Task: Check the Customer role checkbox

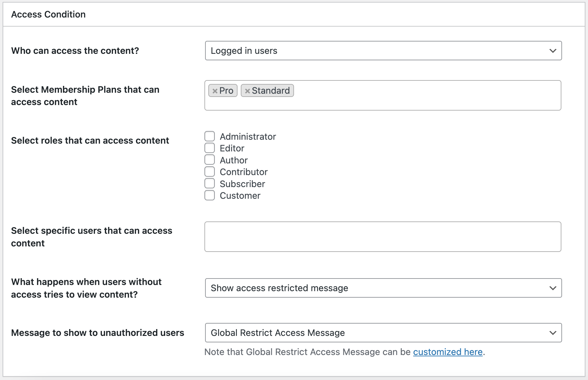Action: [x=210, y=195]
